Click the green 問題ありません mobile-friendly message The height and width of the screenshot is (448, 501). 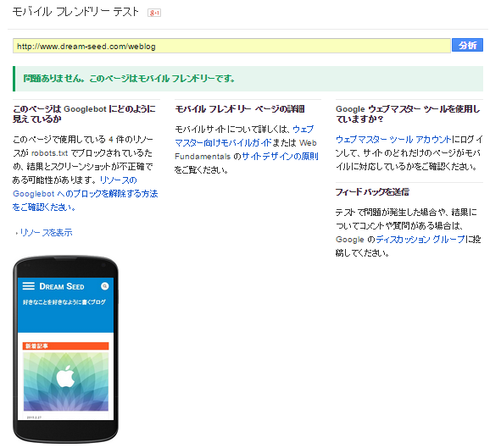[248, 79]
